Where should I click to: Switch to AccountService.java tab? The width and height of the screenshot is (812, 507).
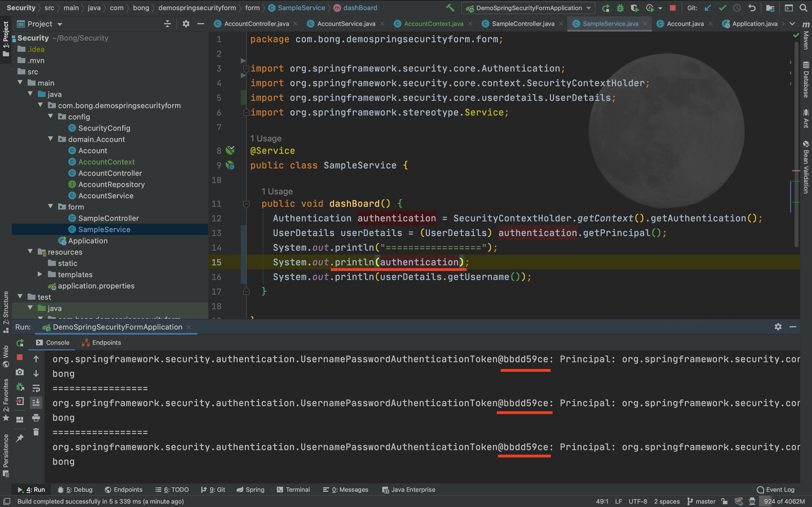tap(346, 24)
